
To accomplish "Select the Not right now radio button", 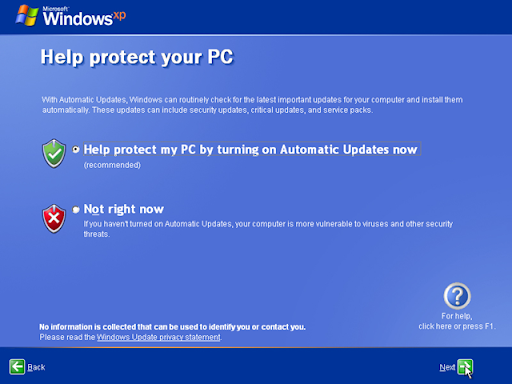I will pos(76,209).
